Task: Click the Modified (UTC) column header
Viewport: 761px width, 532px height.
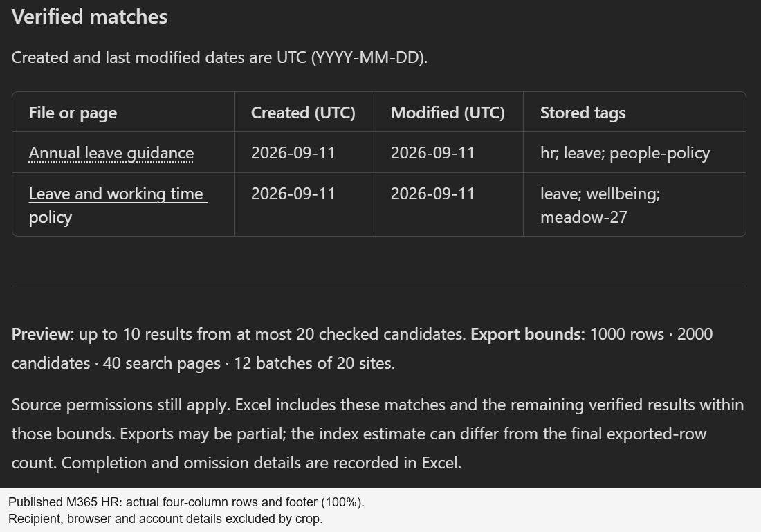Action: coord(448,113)
